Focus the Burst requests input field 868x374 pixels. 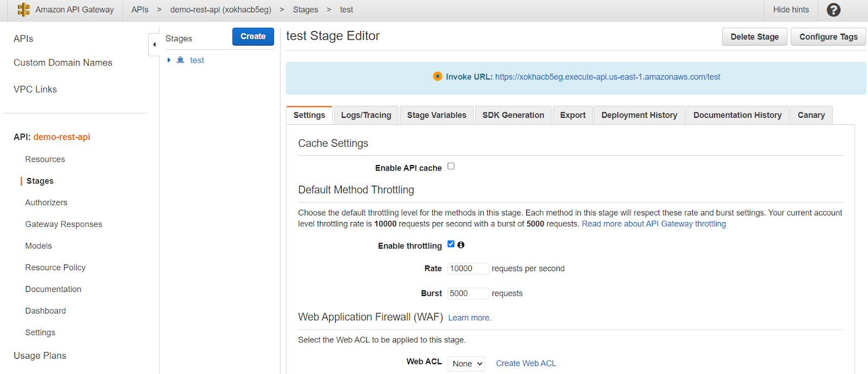click(468, 294)
